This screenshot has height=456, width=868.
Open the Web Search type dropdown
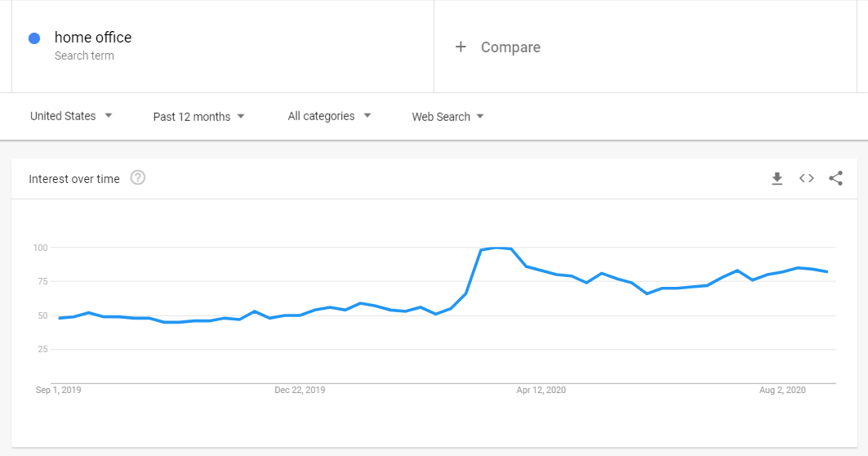pos(447,116)
